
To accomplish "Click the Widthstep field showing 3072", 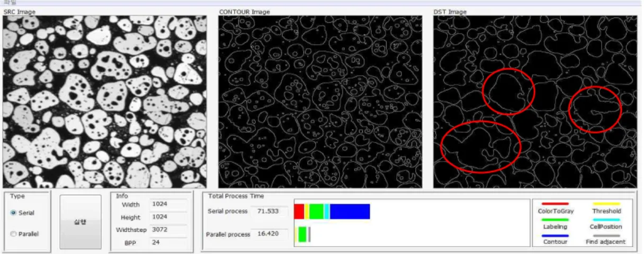I will (168, 230).
